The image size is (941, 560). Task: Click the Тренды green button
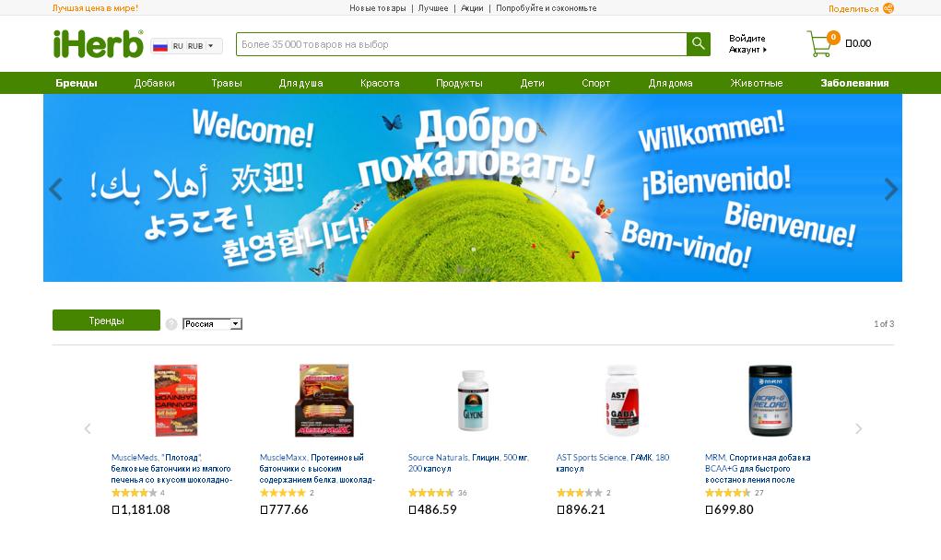point(106,321)
